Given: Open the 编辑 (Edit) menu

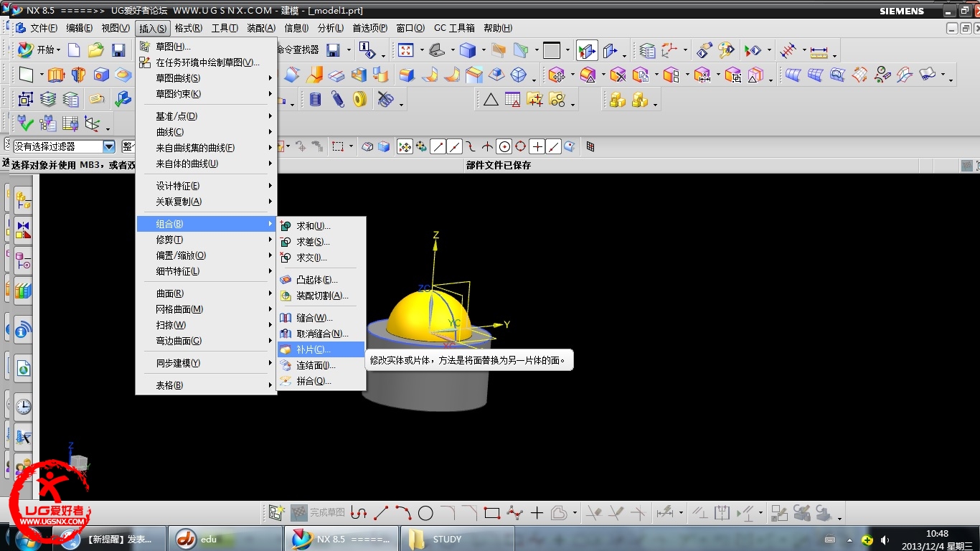Looking at the screenshot, I should (79, 28).
